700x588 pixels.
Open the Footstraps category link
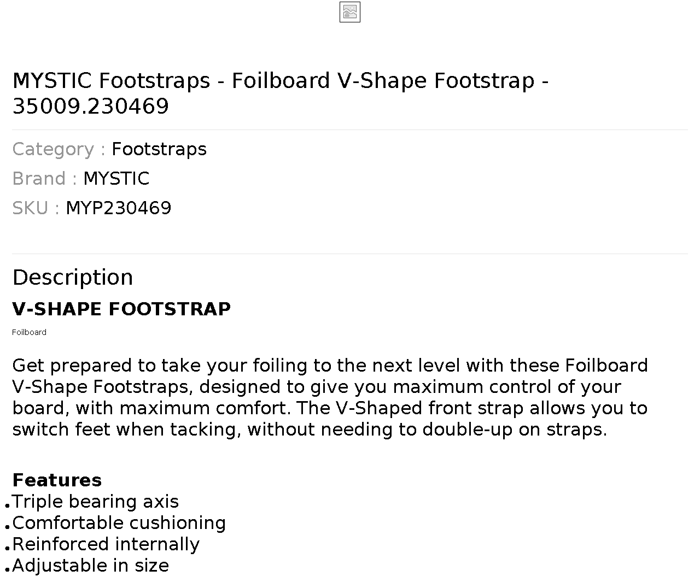pos(159,149)
